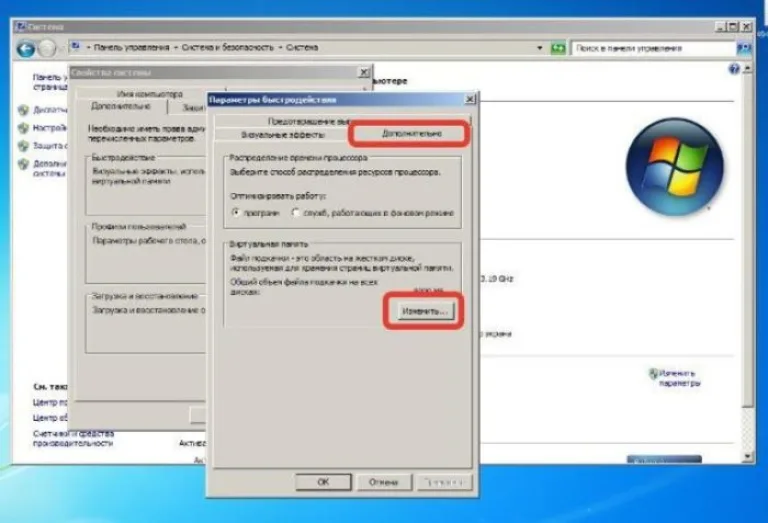Viewport: 768px width, 523px height.
Task: Click Панель управления in the address breadcrumb
Action: coord(131,48)
